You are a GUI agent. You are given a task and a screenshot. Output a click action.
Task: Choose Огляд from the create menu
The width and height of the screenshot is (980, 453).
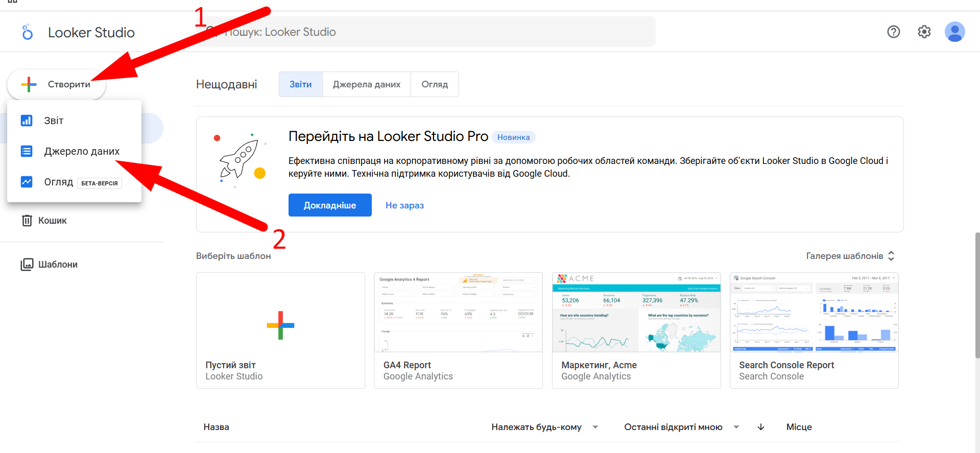point(74,182)
